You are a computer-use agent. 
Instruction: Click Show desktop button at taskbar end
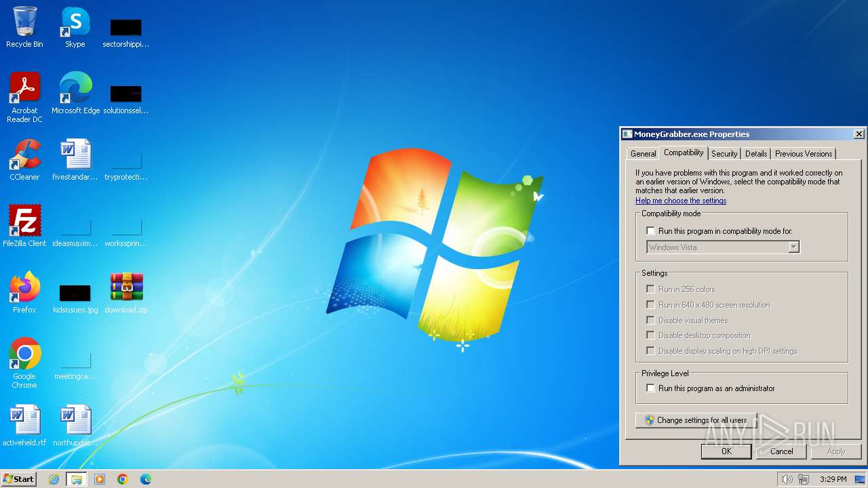[861, 479]
